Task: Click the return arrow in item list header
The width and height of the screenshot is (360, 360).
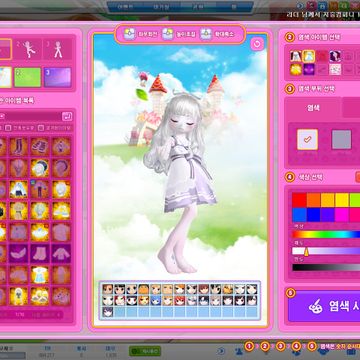Action: click(x=67, y=117)
